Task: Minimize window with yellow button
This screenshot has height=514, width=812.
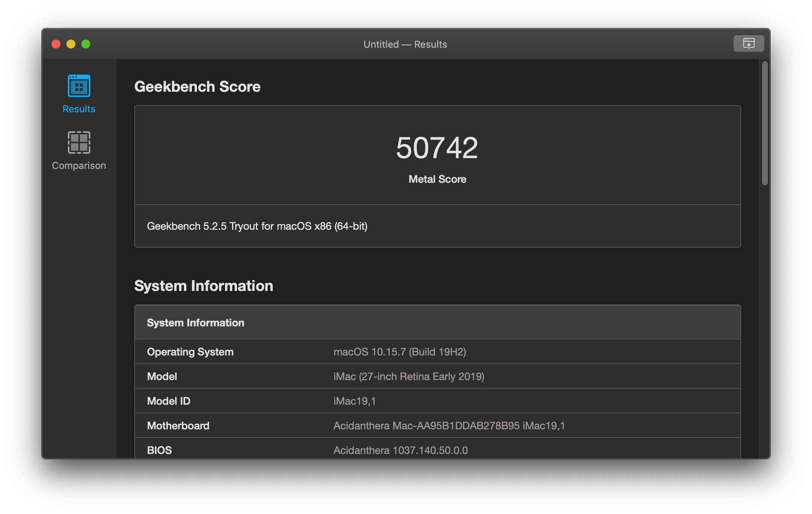Action: (x=71, y=44)
